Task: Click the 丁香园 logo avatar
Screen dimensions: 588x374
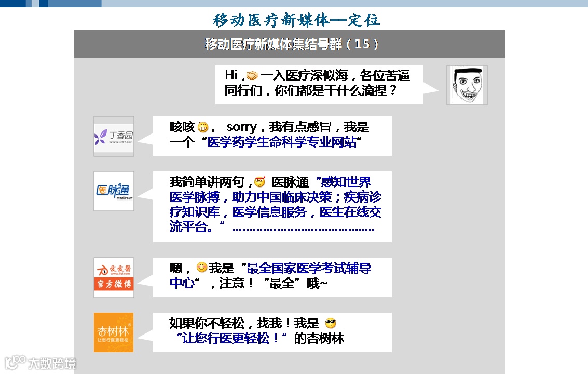Action: (114, 136)
